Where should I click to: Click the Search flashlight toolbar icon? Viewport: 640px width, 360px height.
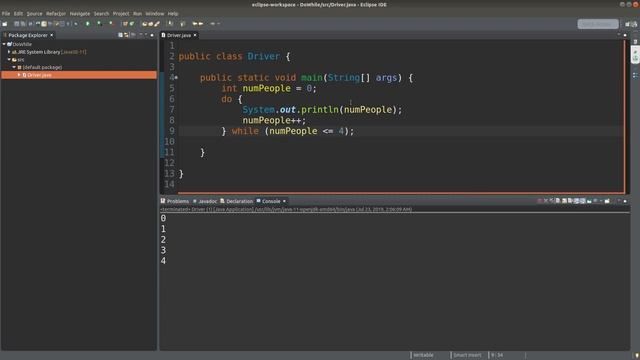[157, 24]
